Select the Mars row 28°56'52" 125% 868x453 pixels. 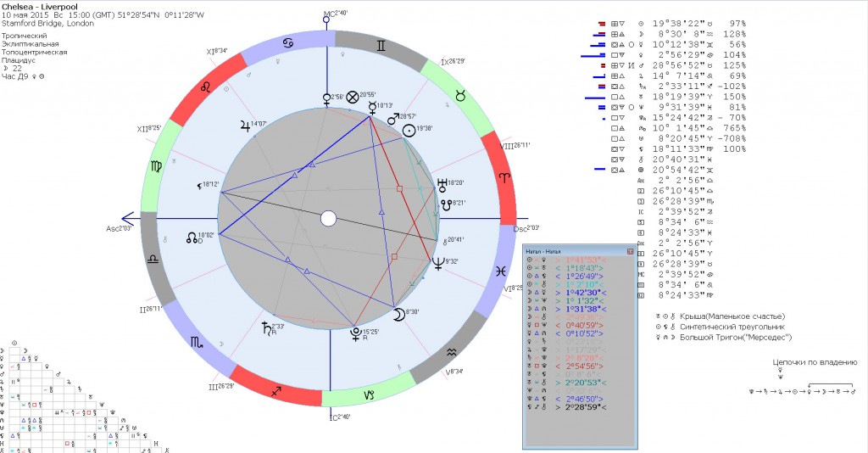pyautogui.click(x=672, y=65)
